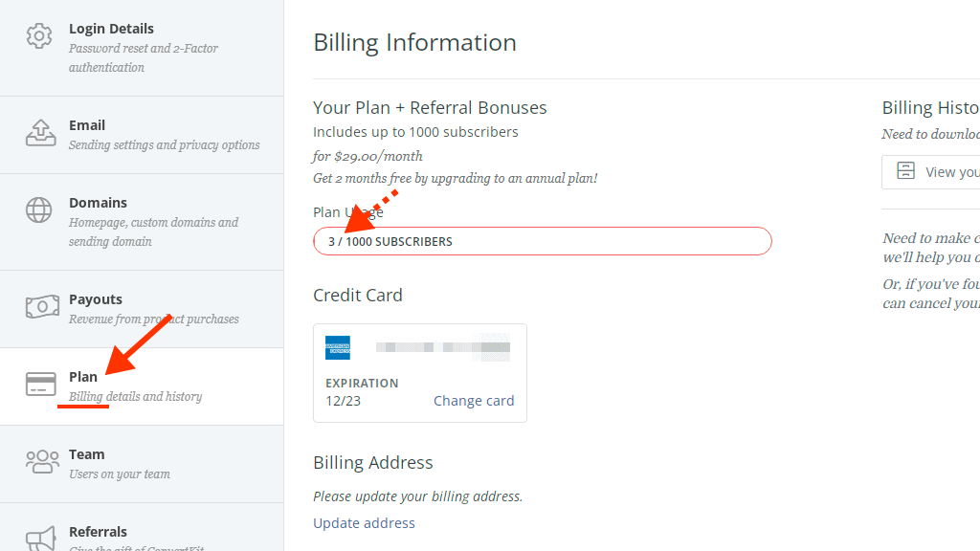The width and height of the screenshot is (980, 551).
Task: Click the Update address link
Action: [x=364, y=523]
